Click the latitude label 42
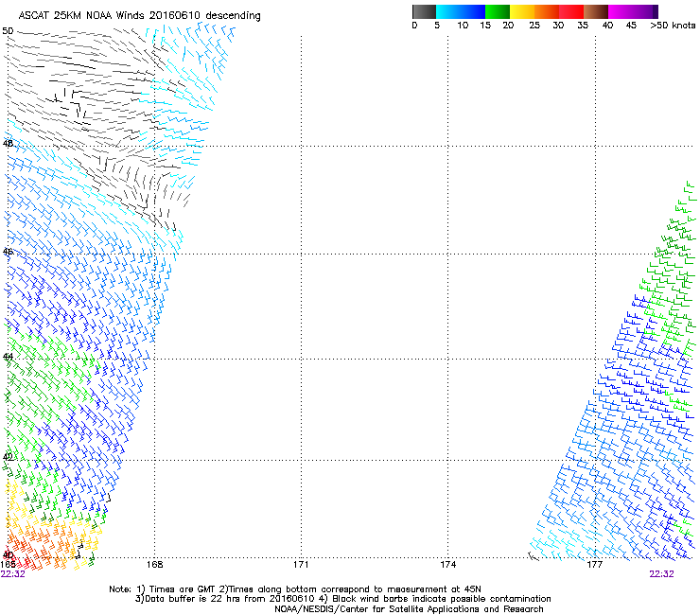 (8, 456)
